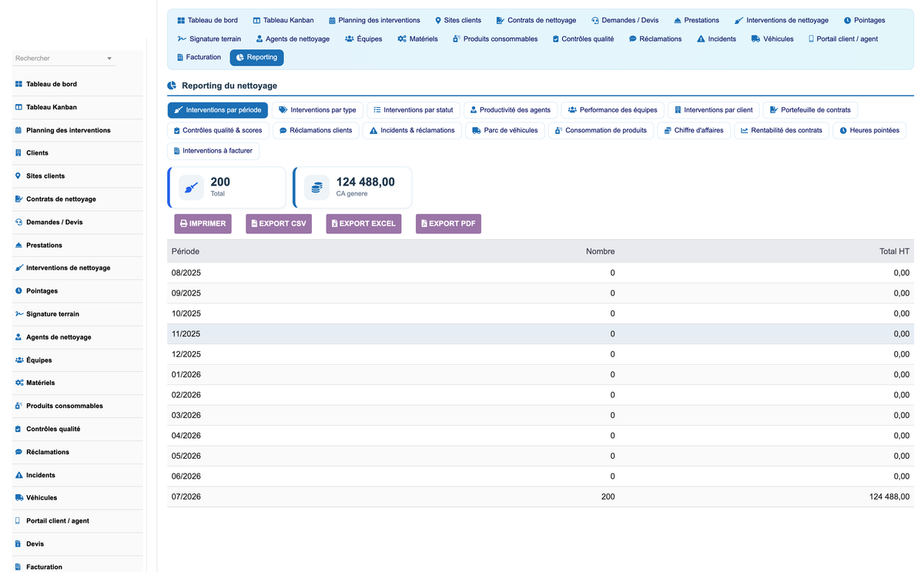Click the Véhicules truck icon in sidebar
The width and height of the screenshot is (924, 572).
coord(18,498)
